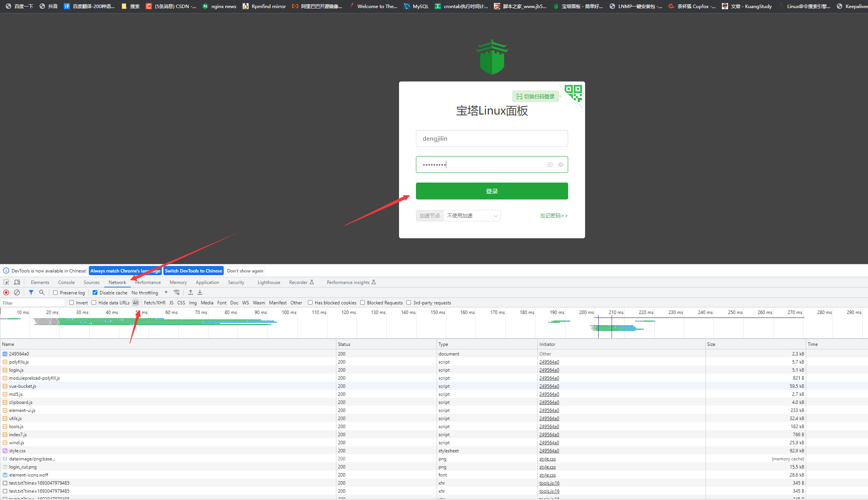Click the network Filter text box
Screen dimensions: 868x500
(x=33, y=303)
